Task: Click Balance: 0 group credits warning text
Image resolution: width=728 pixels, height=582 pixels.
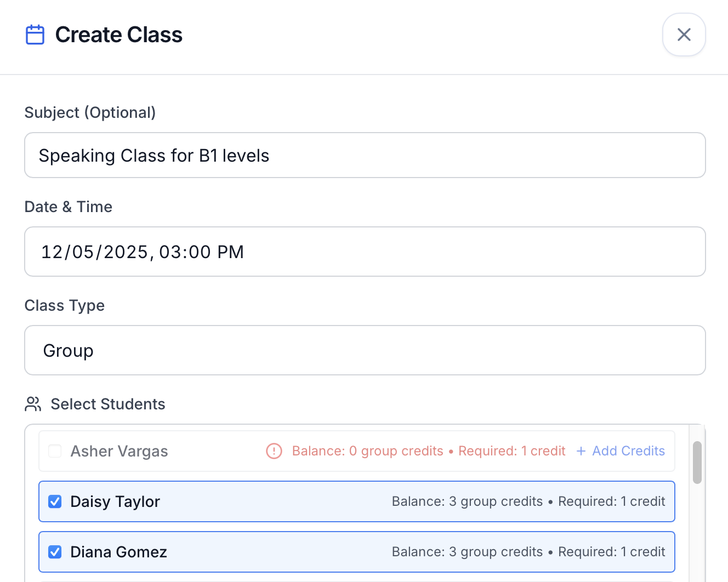Action: (x=367, y=451)
